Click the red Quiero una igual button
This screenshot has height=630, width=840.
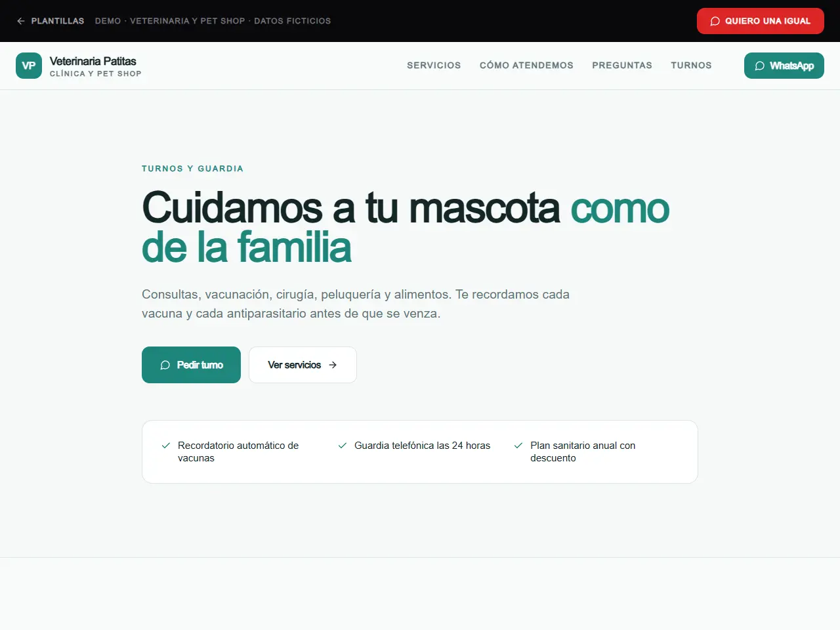tap(760, 21)
